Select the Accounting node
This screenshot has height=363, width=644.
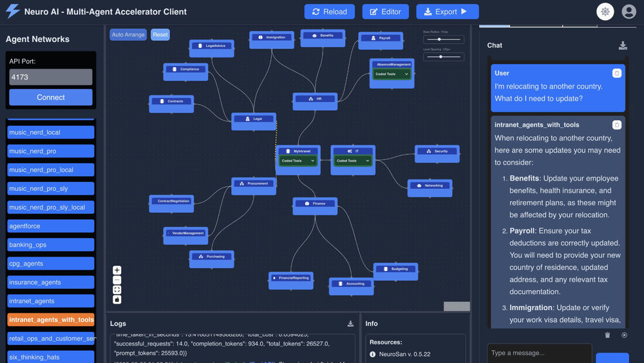point(351,286)
